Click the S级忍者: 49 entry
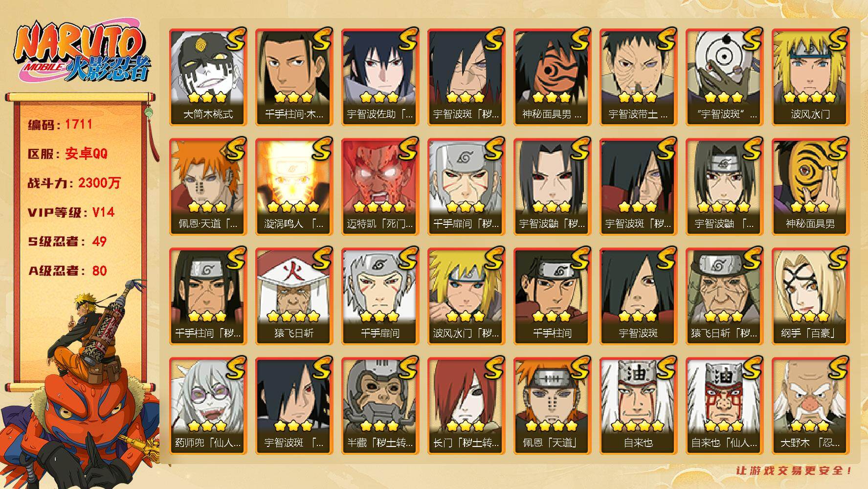The height and width of the screenshot is (489, 868). pyautogui.click(x=67, y=241)
